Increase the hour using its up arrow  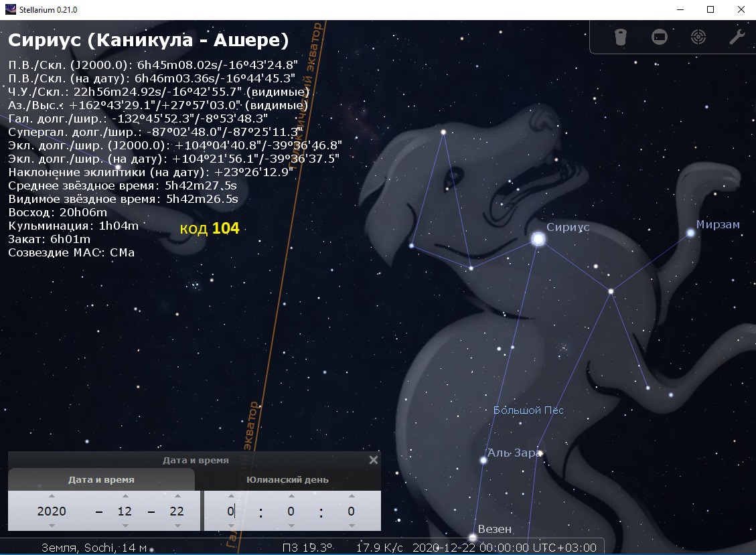(x=231, y=496)
